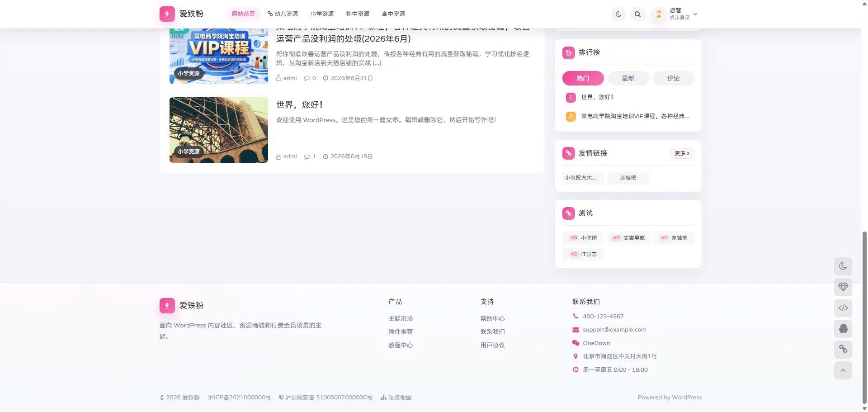This screenshot has width=868, height=412.
Task: Click 400-123-4567 phone number text
Action: [603, 317]
